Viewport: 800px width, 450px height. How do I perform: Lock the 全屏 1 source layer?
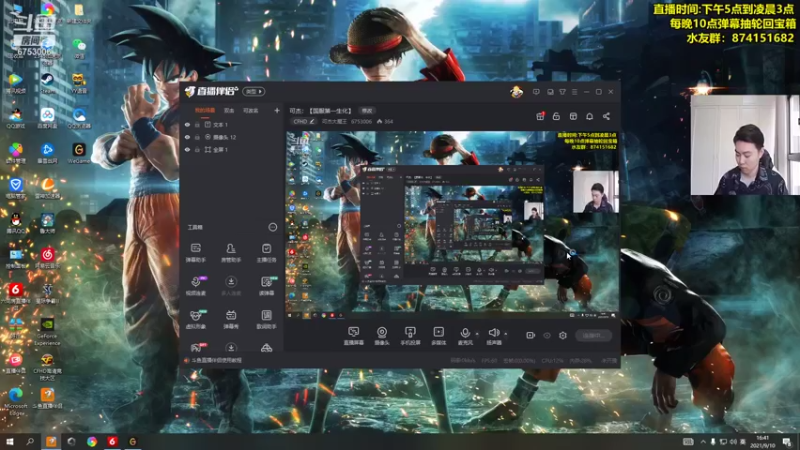pos(197,149)
